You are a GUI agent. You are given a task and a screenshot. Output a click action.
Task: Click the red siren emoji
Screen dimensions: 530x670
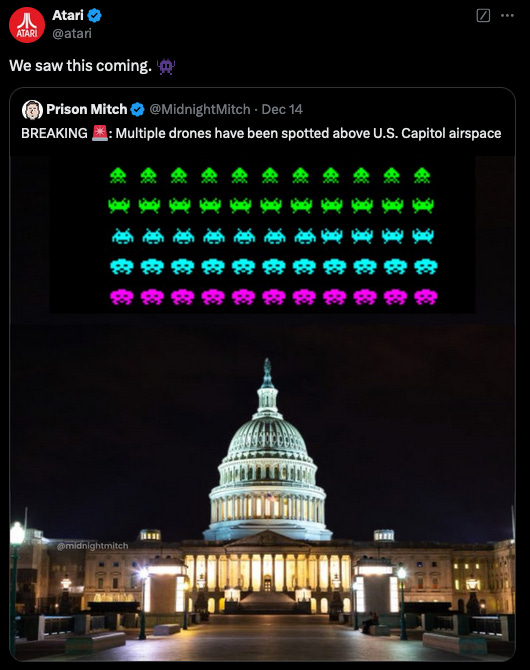coord(100,133)
